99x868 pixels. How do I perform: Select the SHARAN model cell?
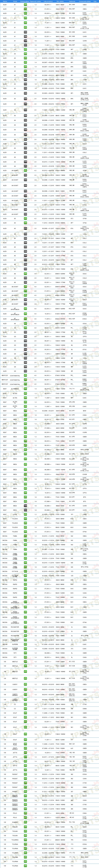click(15, 822)
